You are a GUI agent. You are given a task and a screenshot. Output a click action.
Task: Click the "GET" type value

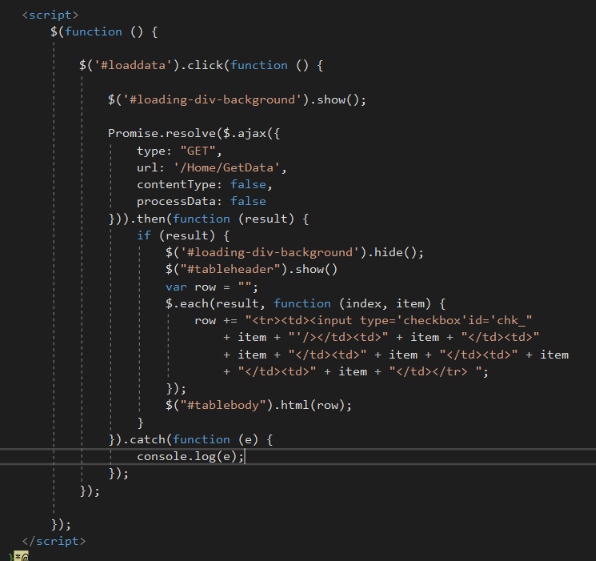pyautogui.click(x=198, y=151)
